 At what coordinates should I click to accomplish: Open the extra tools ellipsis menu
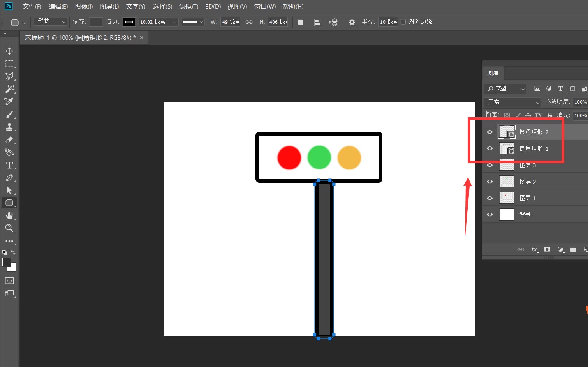tap(9, 241)
